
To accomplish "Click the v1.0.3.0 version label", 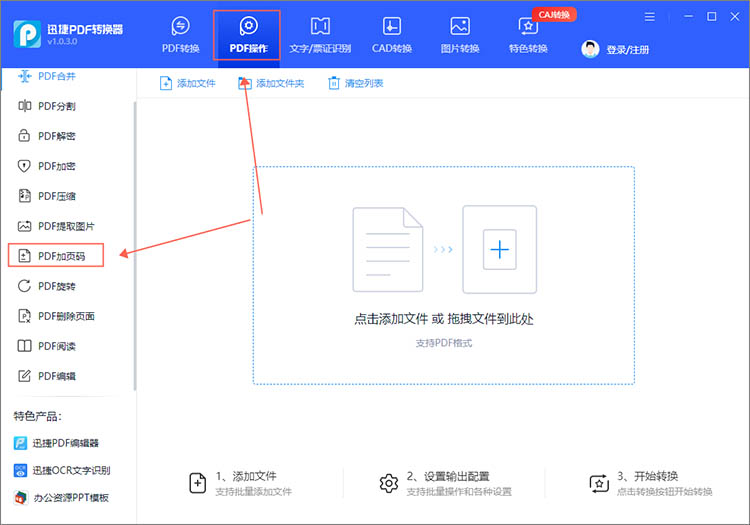I will point(62,42).
